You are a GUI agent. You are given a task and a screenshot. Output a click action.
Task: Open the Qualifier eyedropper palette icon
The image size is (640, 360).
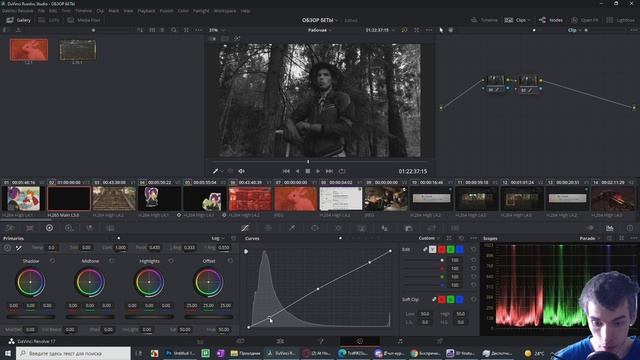click(x=292, y=228)
